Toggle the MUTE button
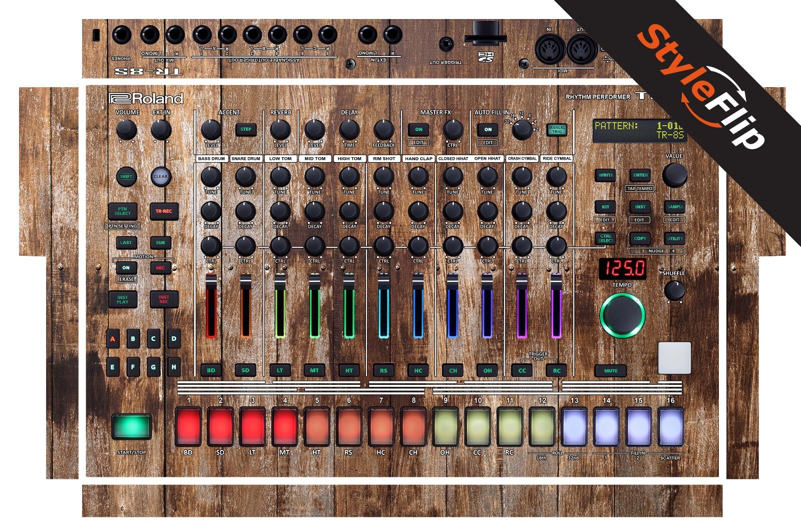 click(x=611, y=370)
